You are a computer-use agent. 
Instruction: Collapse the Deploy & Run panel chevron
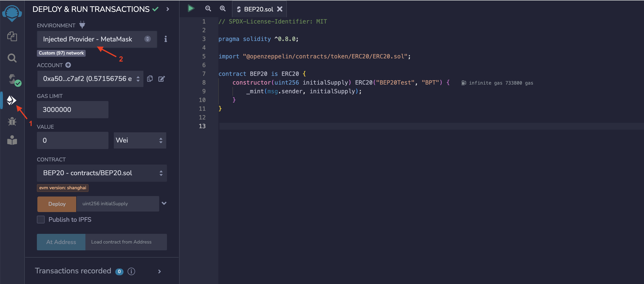point(168,9)
